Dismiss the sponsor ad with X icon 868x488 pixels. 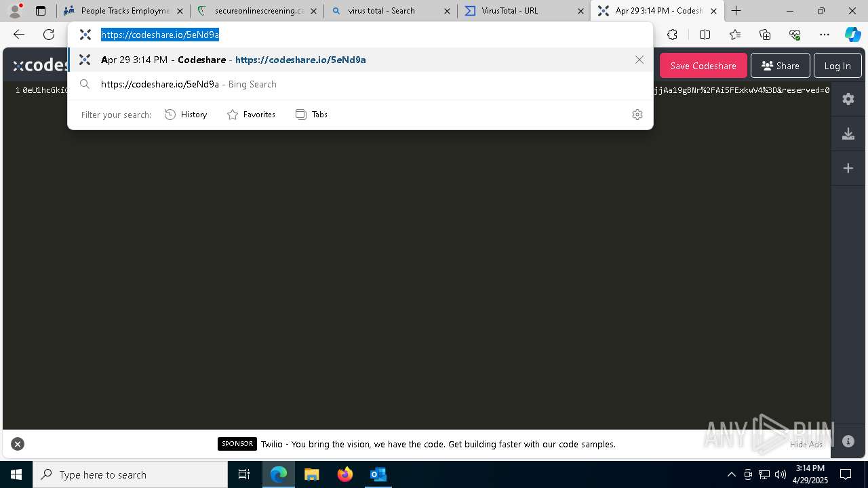point(18,444)
